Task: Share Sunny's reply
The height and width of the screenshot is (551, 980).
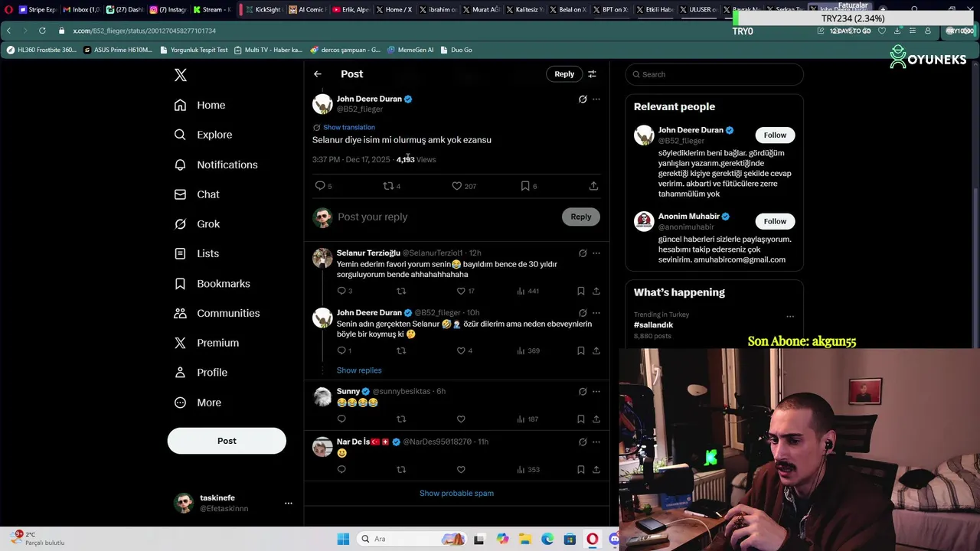Action: point(596,419)
